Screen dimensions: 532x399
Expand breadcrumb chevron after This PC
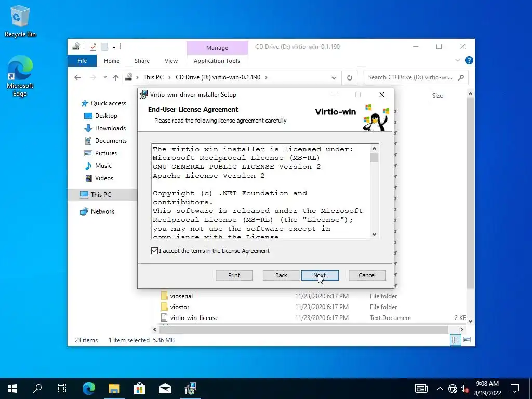tap(170, 77)
